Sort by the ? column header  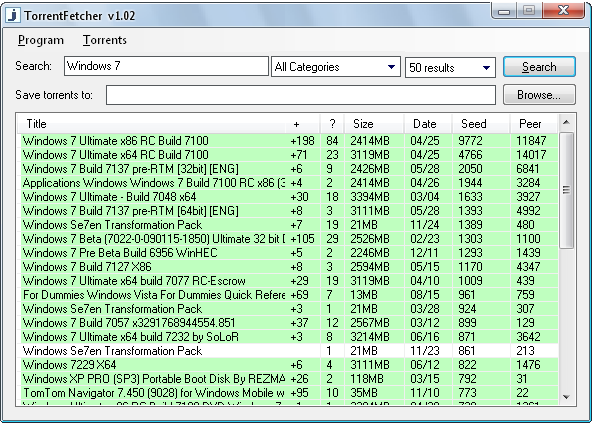pos(332,124)
